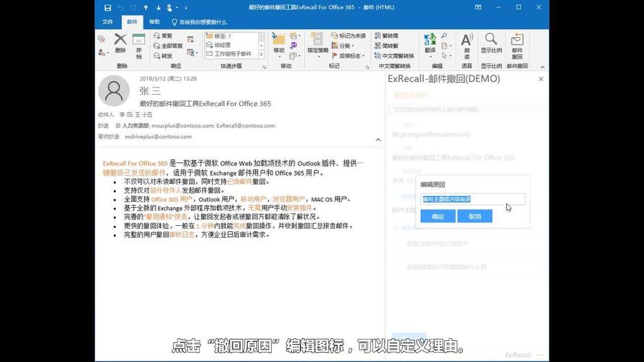This screenshot has width=644, height=362.
Task: Expand the quick steps gallery
Action: (x=262, y=54)
